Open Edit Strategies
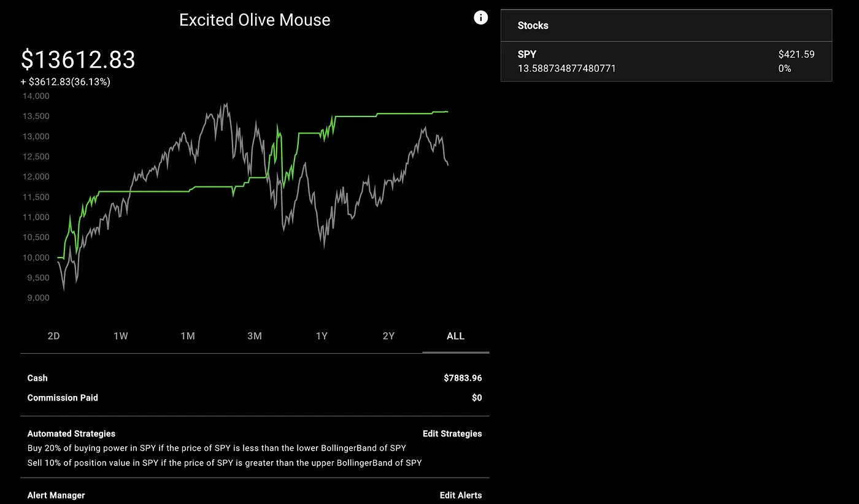859x504 pixels. [x=452, y=433]
